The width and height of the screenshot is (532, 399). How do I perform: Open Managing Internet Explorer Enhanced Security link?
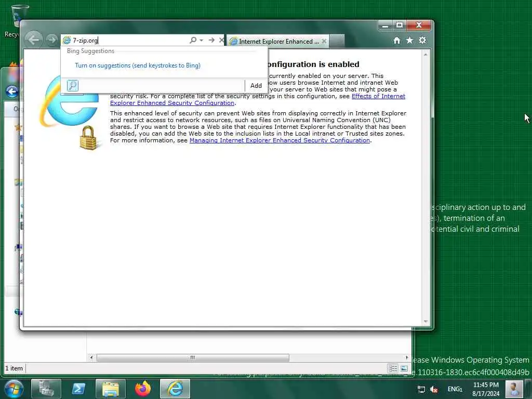coord(280,140)
